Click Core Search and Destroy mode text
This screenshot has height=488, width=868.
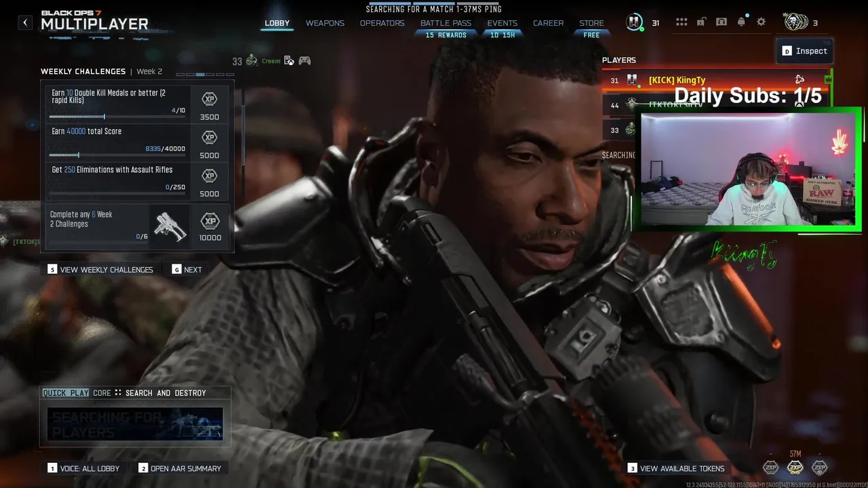(x=149, y=393)
